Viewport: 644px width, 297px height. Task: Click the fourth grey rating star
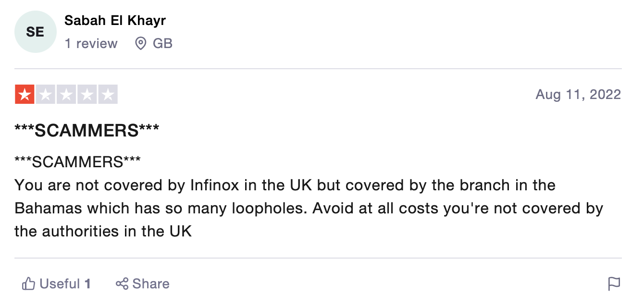pyautogui.click(x=87, y=95)
